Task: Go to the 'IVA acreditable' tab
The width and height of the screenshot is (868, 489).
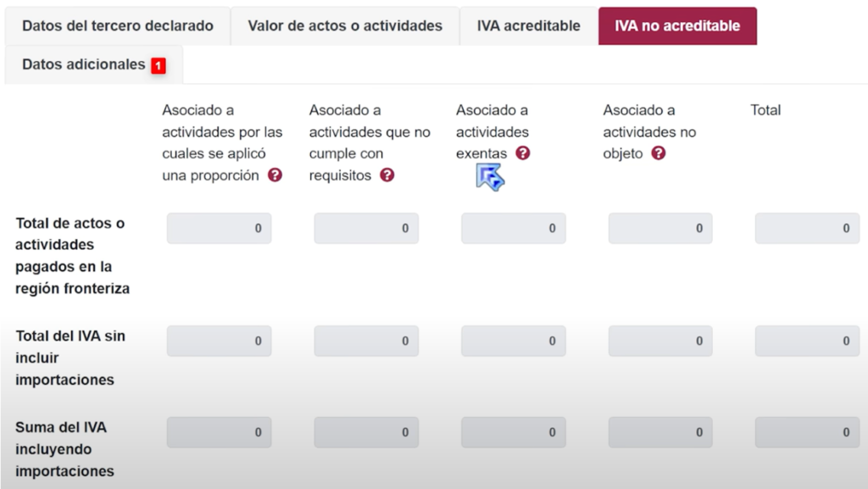Action: [528, 26]
